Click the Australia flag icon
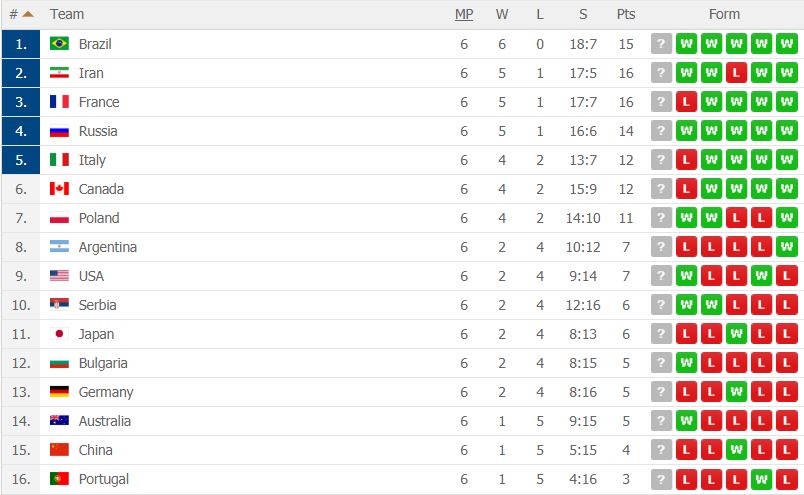The height and width of the screenshot is (495, 804). click(59, 421)
